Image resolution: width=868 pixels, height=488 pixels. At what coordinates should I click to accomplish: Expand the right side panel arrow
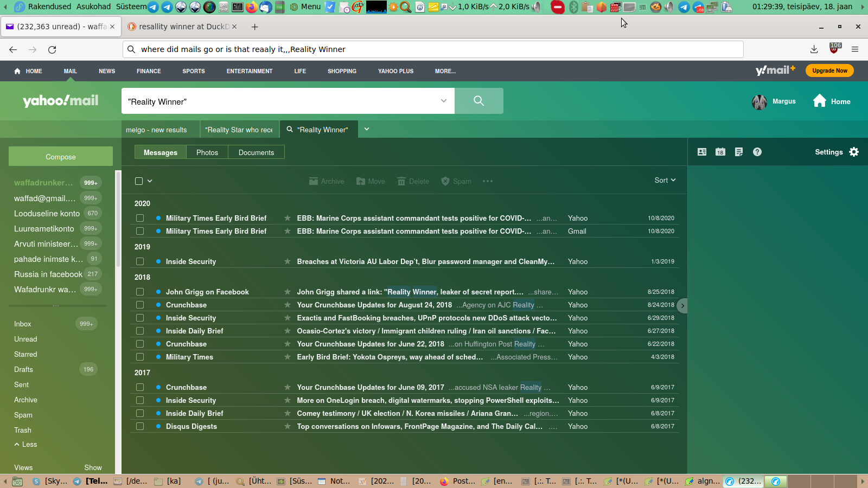click(682, 305)
